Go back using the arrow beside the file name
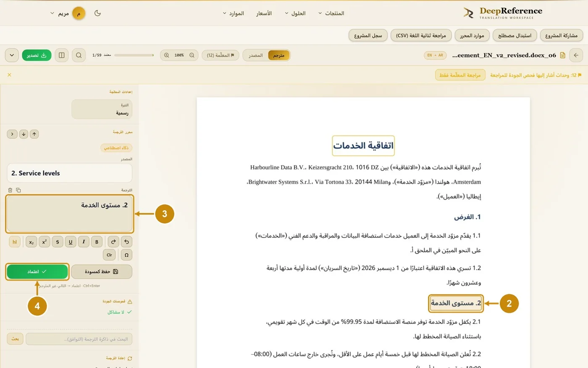This screenshot has width=588, height=368. point(576,55)
